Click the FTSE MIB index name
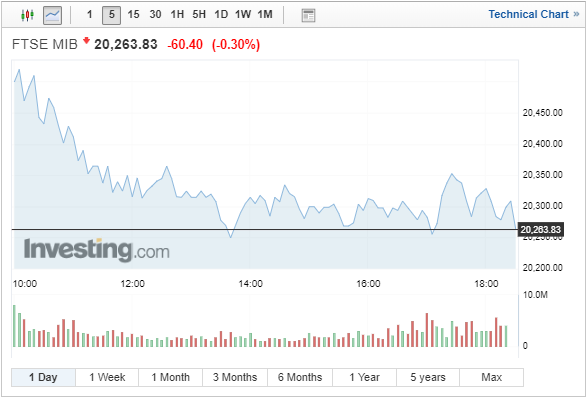Viewport: 587px width, 399px height. [x=45, y=45]
